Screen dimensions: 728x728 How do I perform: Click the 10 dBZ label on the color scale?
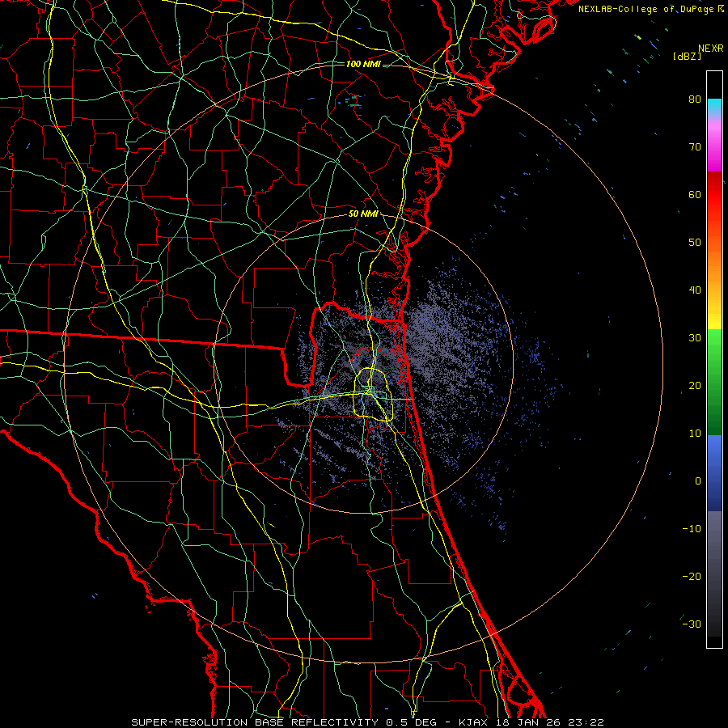[695, 434]
